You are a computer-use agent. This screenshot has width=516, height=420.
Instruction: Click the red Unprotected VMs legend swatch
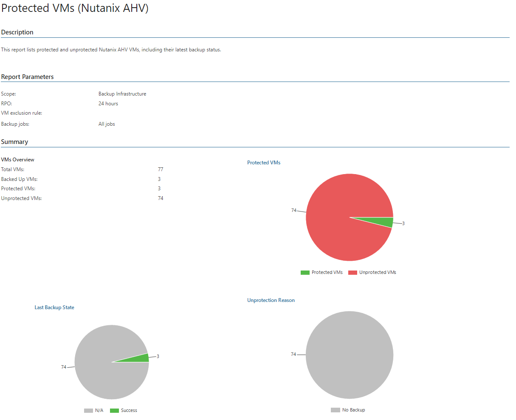click(x=352, y=273)
